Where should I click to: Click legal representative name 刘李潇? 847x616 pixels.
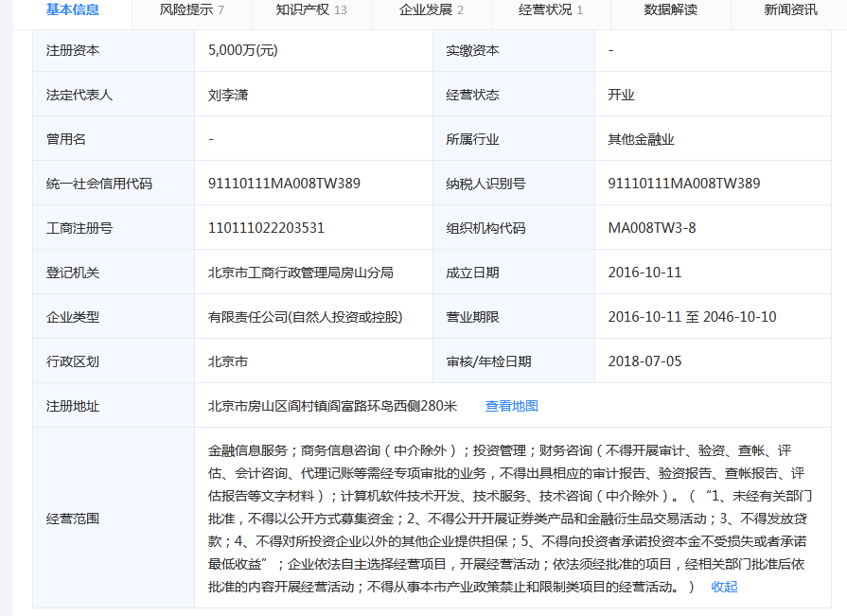[x=228, y=95]
